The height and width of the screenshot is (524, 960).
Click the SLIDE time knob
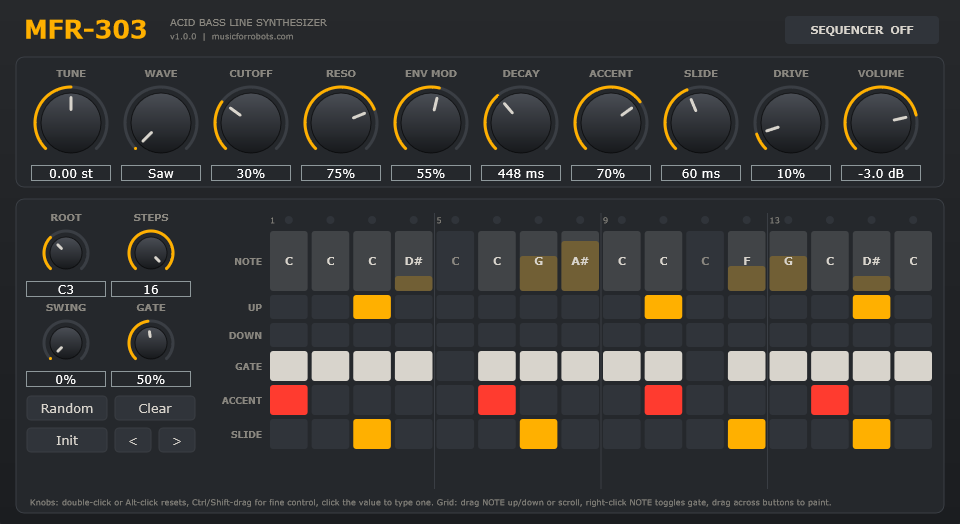click(701, 121)
